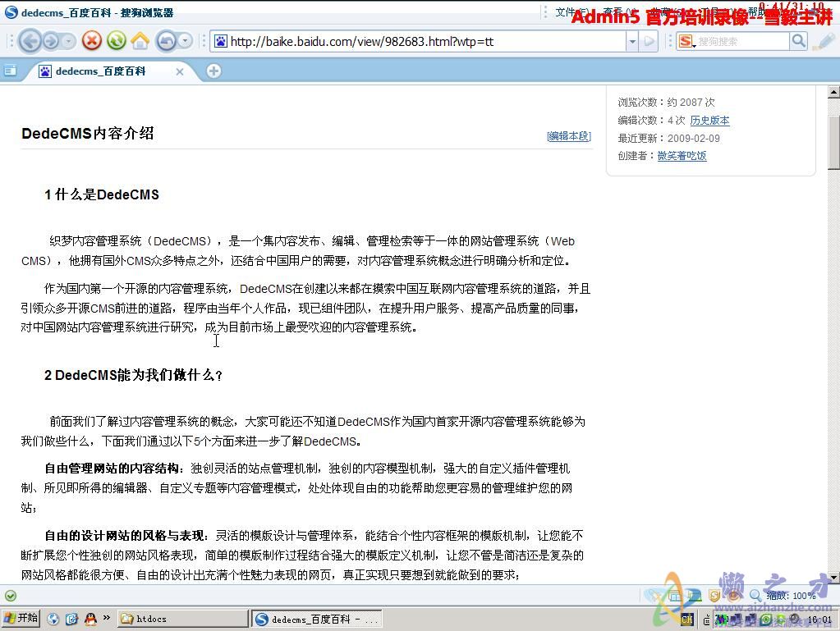Expand the quick launch overflow chevron
This screenshot has width=840, height=631.
[x=106, y=618]
